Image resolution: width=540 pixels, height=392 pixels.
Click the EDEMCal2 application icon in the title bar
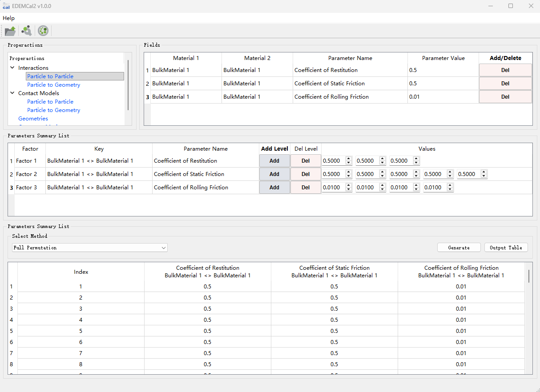coord(7,6)
